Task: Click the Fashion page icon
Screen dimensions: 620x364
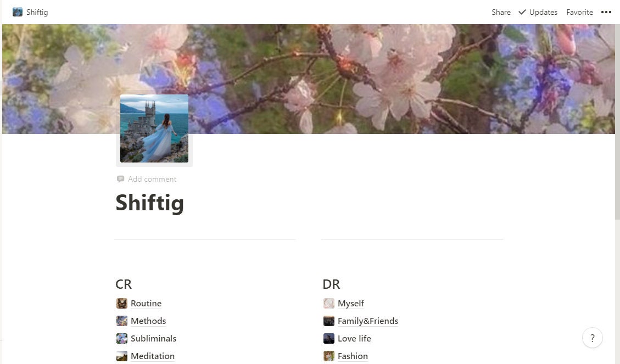Action: click(x=329, y=356)
